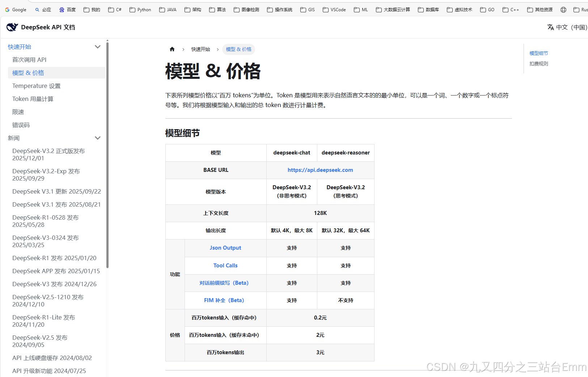Click the language translate icon

(551, 27)
